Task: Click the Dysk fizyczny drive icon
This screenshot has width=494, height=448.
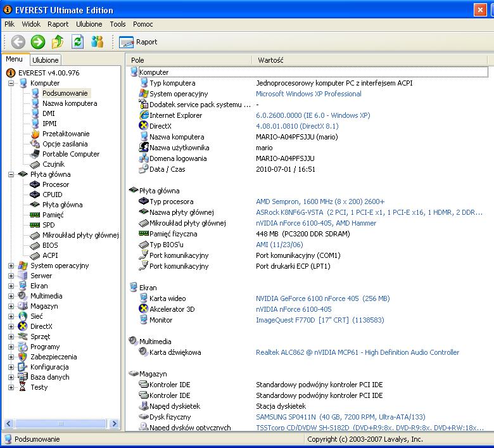Action: [x=144, y=416]
